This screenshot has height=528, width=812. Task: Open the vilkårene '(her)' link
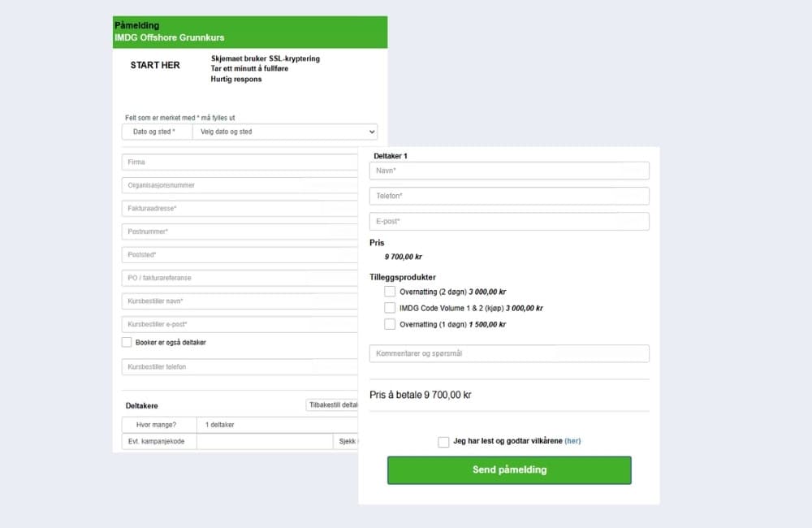tap(572, 441)
